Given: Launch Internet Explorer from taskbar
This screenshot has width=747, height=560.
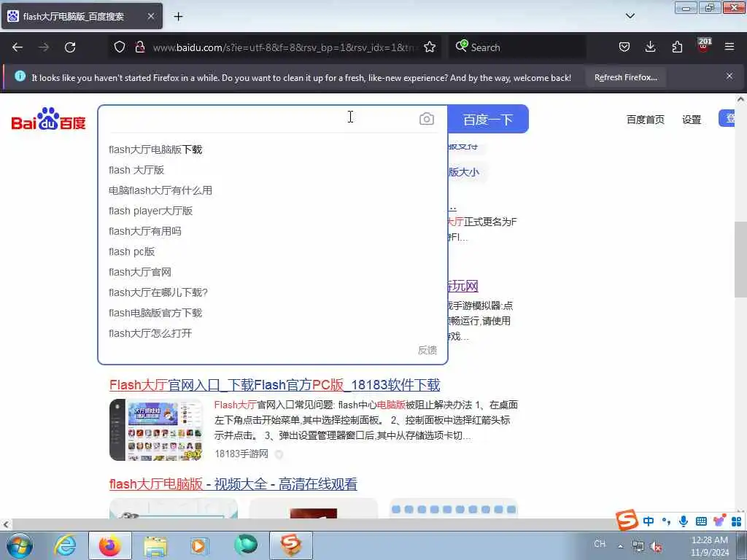Looking at the screenshot, I should tap(65, 545).
